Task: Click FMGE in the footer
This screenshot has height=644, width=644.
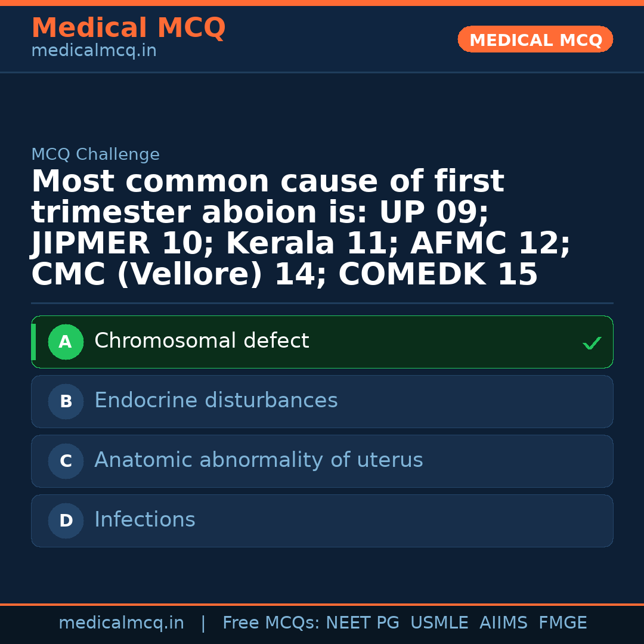Action: coord(562,623)
